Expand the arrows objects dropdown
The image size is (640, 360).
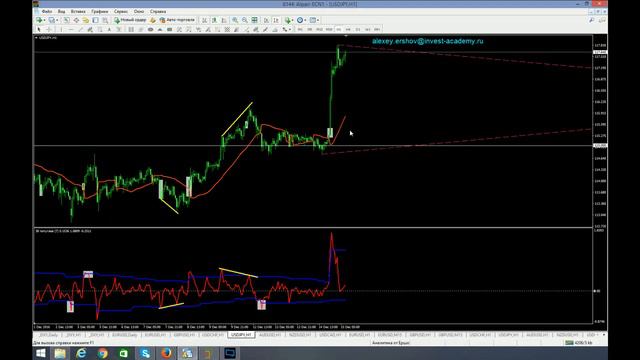pos(290,29)
